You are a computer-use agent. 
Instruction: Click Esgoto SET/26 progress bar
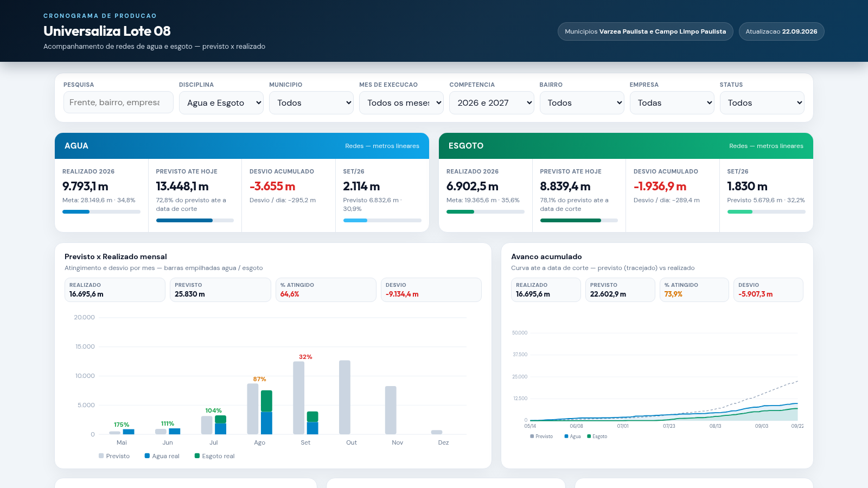tap(766, 211)
